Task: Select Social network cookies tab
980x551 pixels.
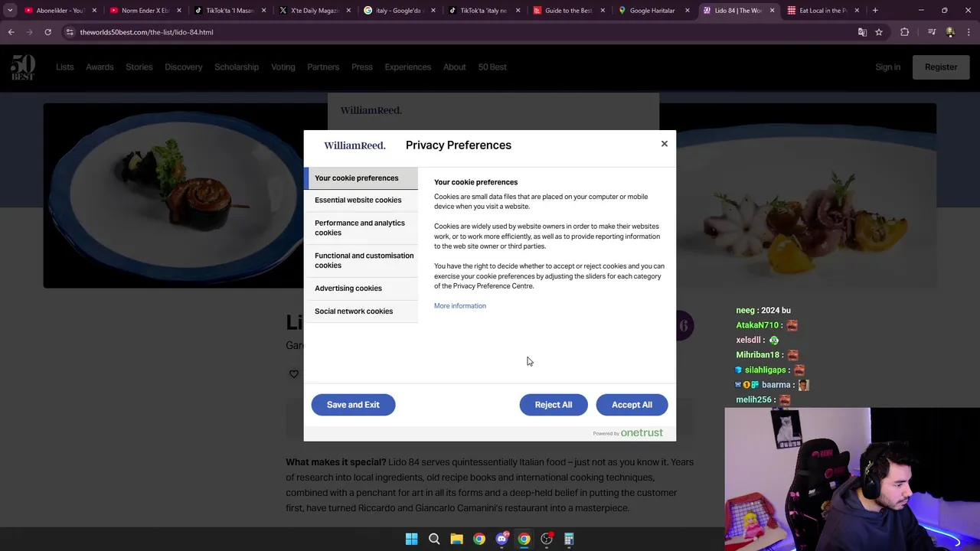Action: (x=361, y=311)
